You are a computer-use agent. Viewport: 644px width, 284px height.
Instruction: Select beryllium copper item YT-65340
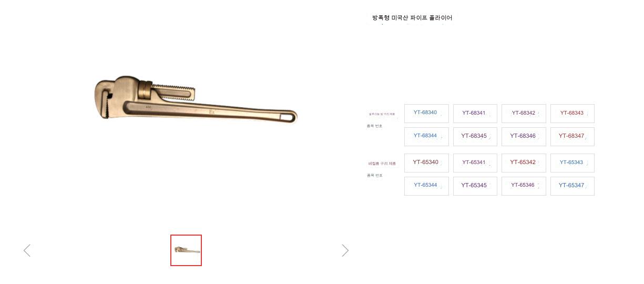point(426,163)
